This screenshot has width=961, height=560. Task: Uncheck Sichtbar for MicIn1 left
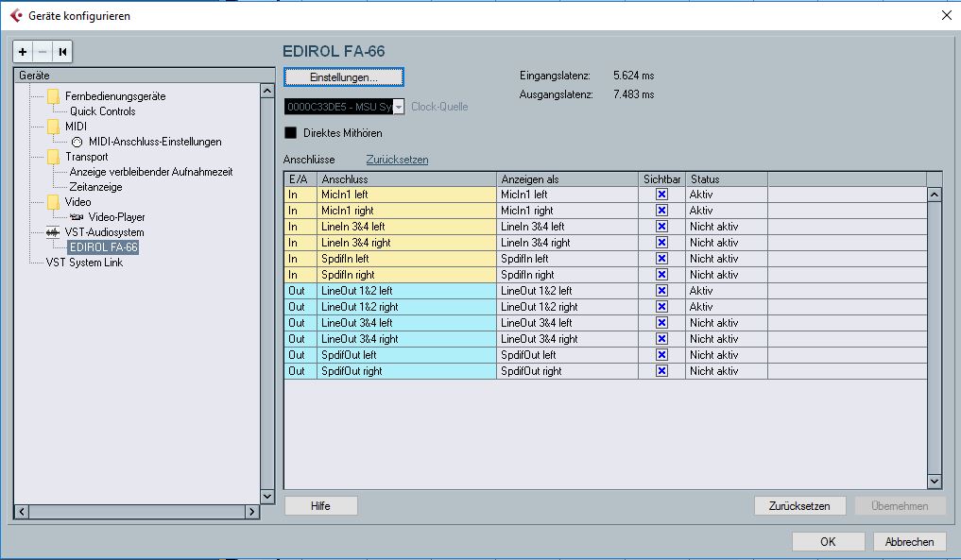(x=661, y=195)
